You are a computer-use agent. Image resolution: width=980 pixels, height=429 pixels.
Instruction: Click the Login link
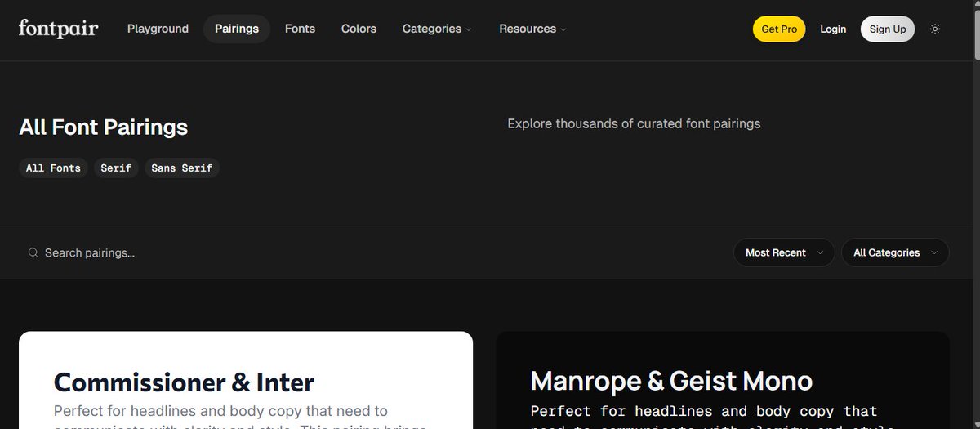[833, 29]
